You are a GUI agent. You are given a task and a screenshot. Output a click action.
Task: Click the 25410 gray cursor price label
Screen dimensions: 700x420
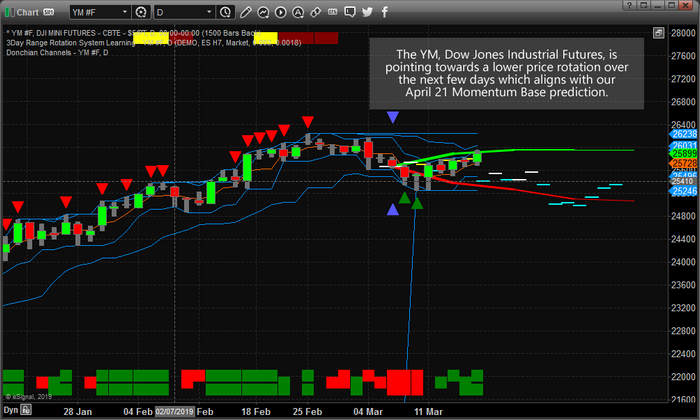tap(683, 181)
